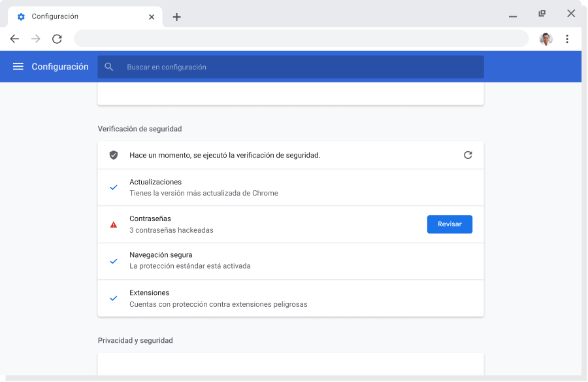Open the Actualizaciones row
Image resolution: width=588 pixels, height=382 pixels.
click(290, 188)
